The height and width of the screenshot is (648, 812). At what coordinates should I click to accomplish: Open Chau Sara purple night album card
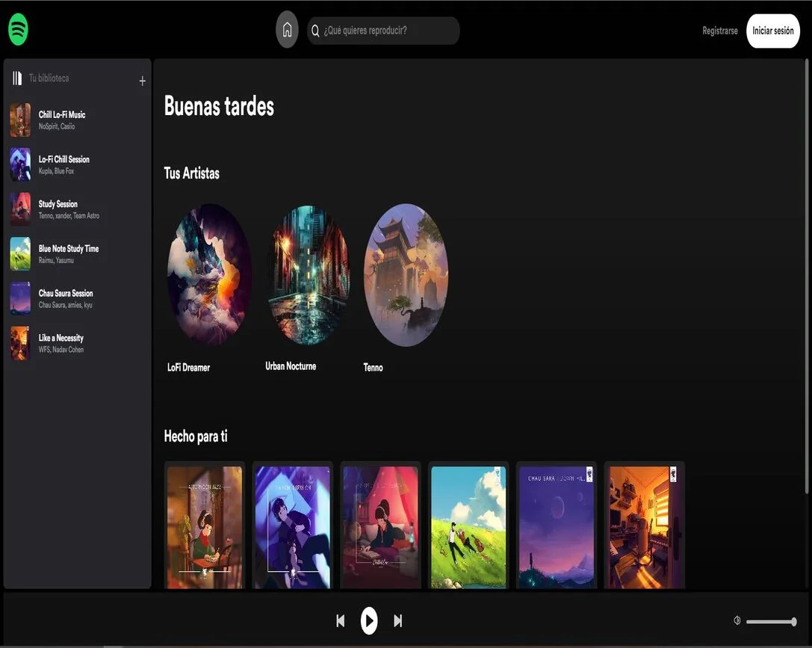click(557, 526)
